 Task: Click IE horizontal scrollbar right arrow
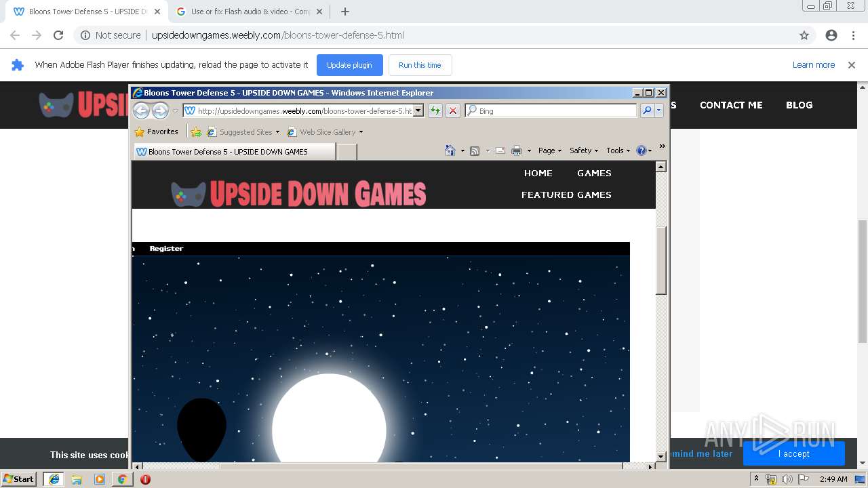coord(650,466)
